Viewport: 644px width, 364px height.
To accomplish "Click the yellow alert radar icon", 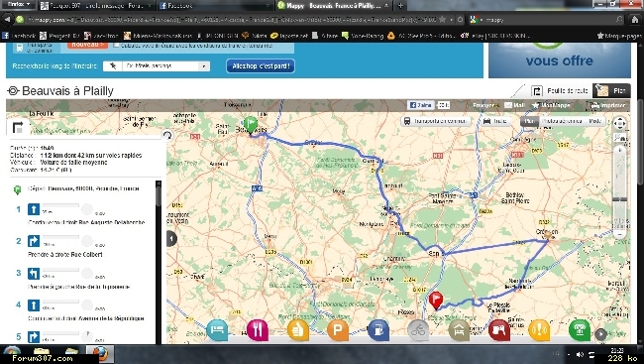I will 539,330.
